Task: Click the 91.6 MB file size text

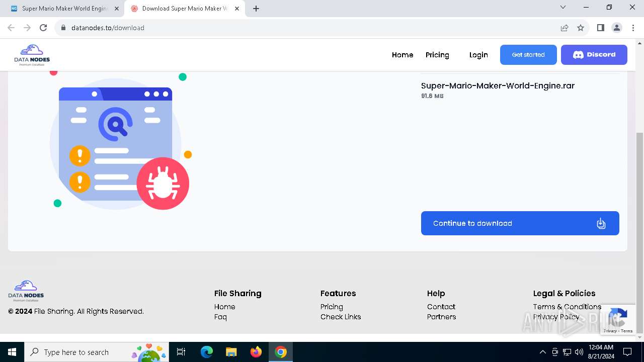Action: pyautogui.click(x=432, y=96)
